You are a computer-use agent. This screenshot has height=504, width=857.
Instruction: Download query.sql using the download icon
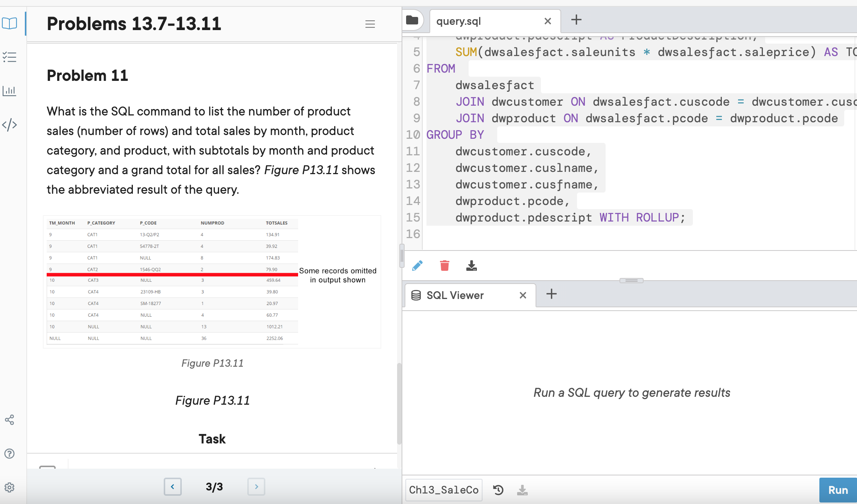472,265
